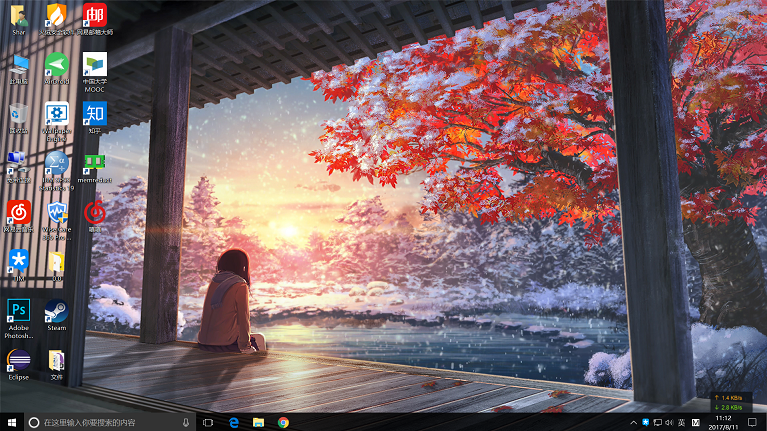Launch the TIM desktop shortcut
Image resolution: width=767 pixels, height=431 pixels.
[19, 265]
